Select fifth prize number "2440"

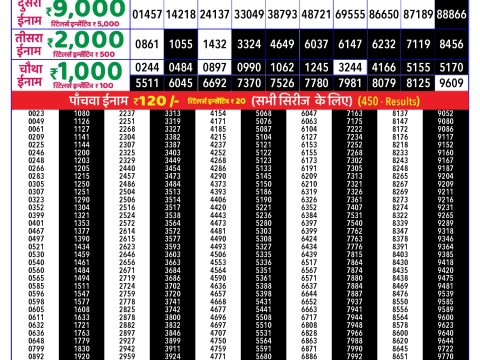pyautogui.click(x=127, y=168)
